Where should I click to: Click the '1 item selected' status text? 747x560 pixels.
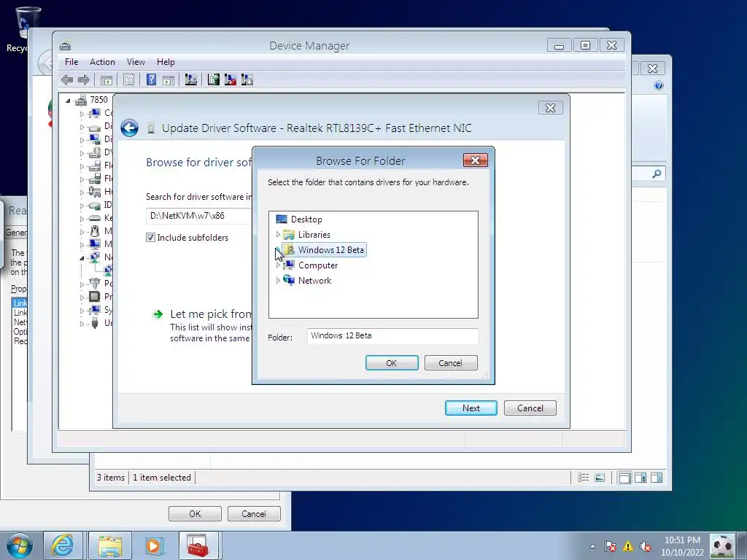(161, 478)
